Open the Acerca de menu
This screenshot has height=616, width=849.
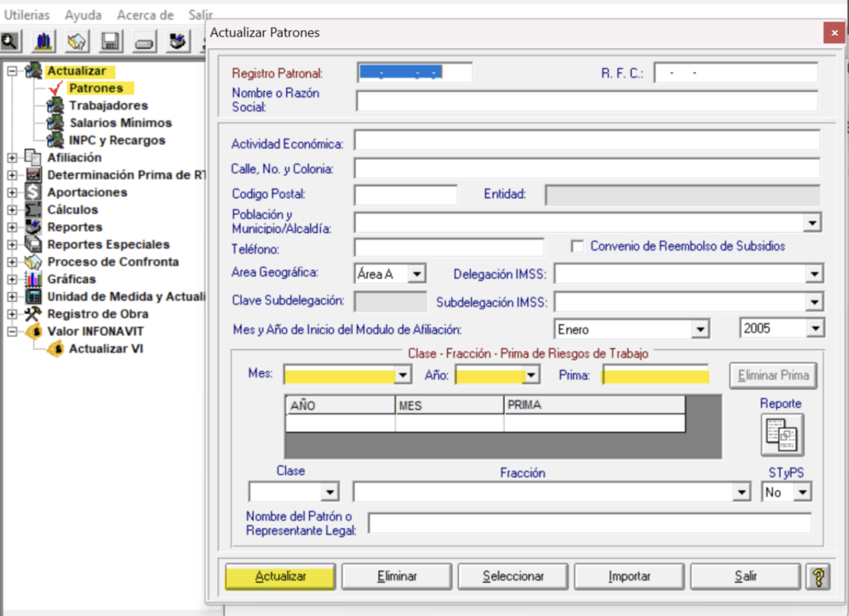(x=145, y=15)
